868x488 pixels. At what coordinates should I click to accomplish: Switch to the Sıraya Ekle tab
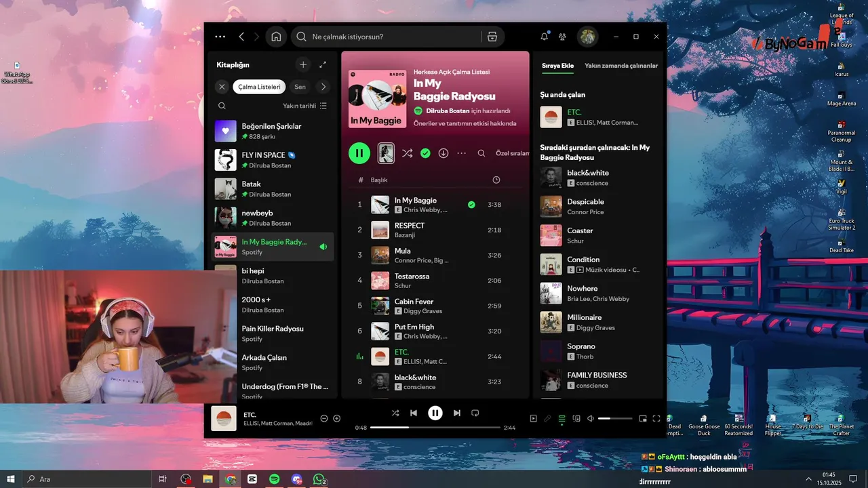[x=557, y=66]
